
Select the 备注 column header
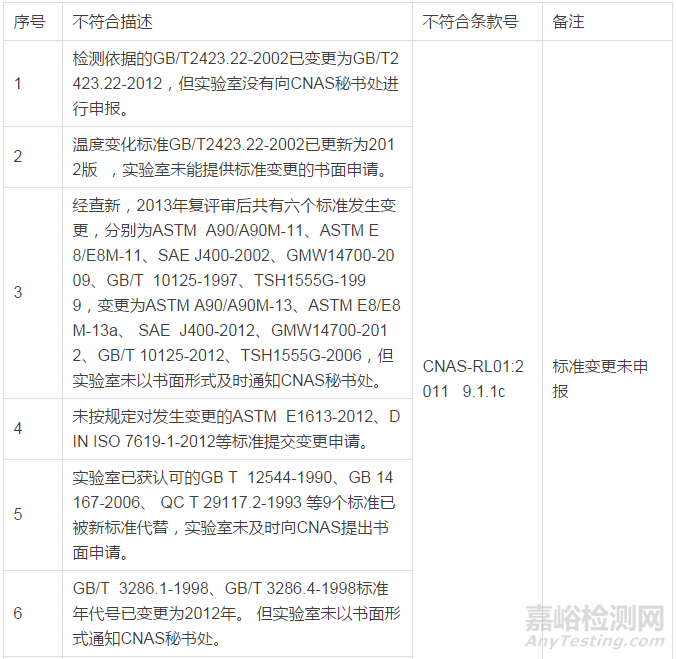568,21
